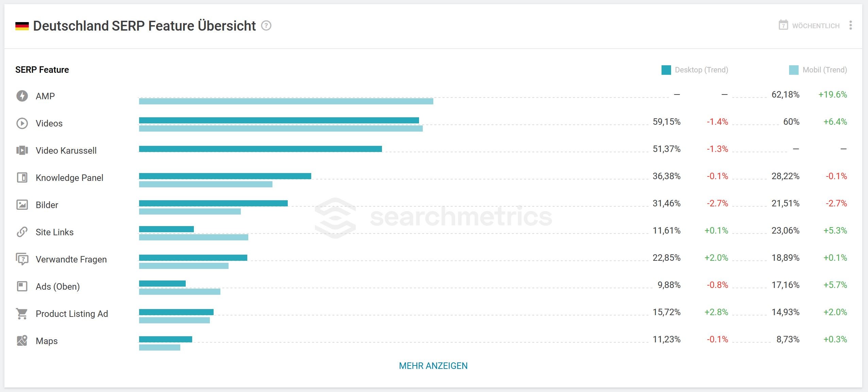This screenshot has width=868, height=392.
Task: Expand list with MEHR ANZEIGEN
Action: click(x=433, y=366)
